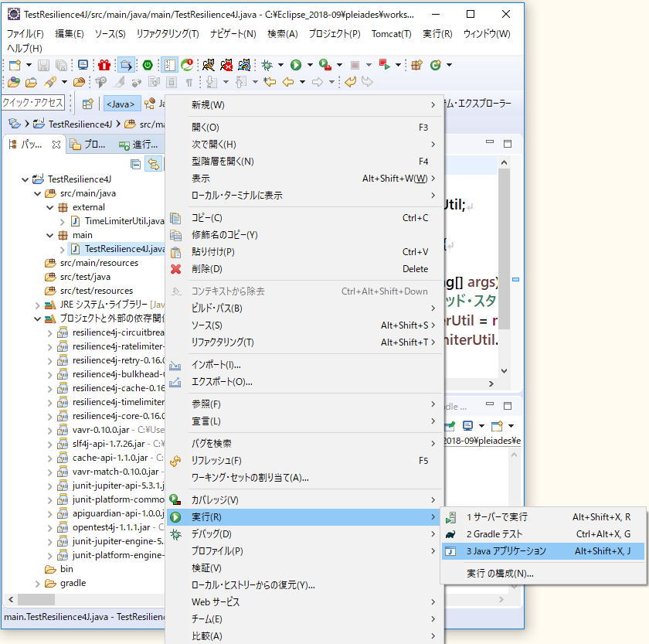Toggle the highlighted Link with Editor toolbar button
Image resolution: width=649 pixels, height=644 pixels.
coord(153,163)
